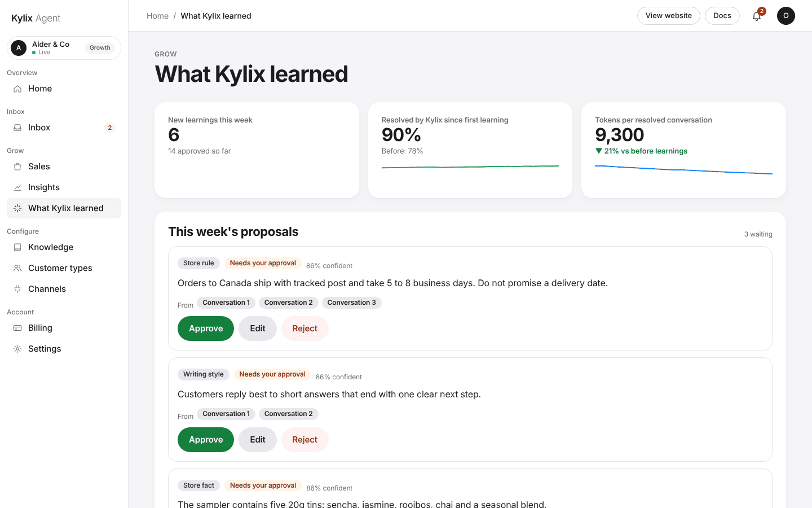Image resolution: width=812 pixels, height=508 pixels.
Task: Click the Inbox unread count badge 2
Action: pos(110,128)
